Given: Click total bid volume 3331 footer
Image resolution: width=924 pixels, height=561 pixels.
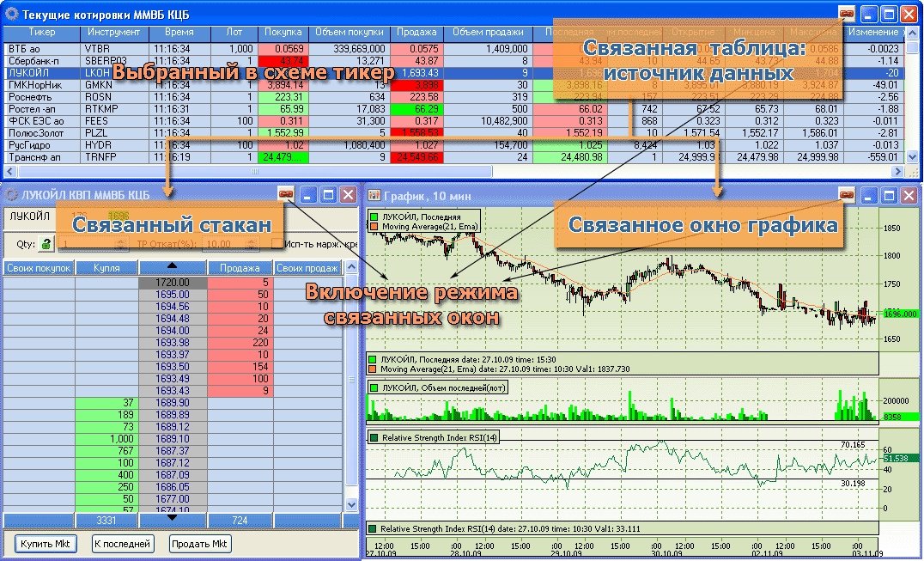Looking at the screenshot, I should [x=106, y=521].
